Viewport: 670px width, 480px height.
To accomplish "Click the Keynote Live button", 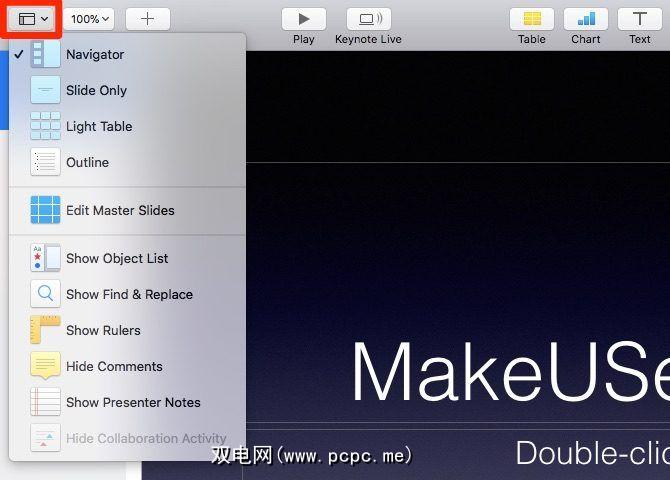I will pos(368,19).
